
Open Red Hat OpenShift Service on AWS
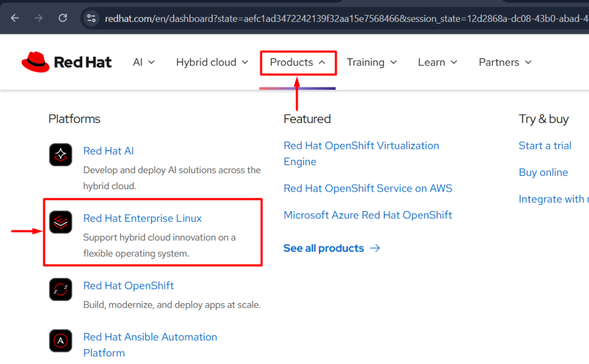368,188
